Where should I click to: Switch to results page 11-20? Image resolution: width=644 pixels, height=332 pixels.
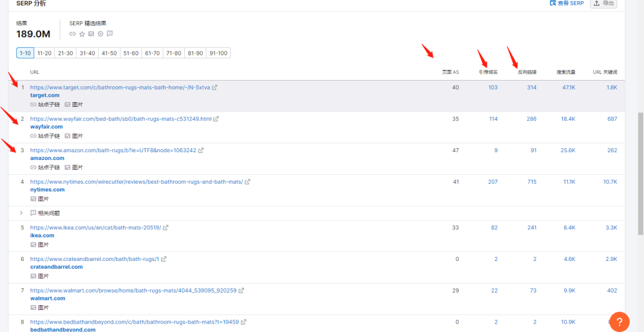coord(44,53)
